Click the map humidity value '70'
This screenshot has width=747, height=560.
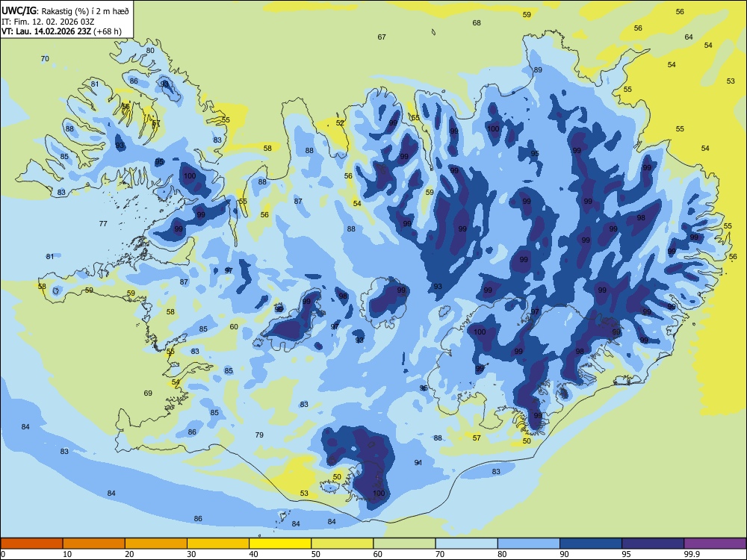[45, 58]
